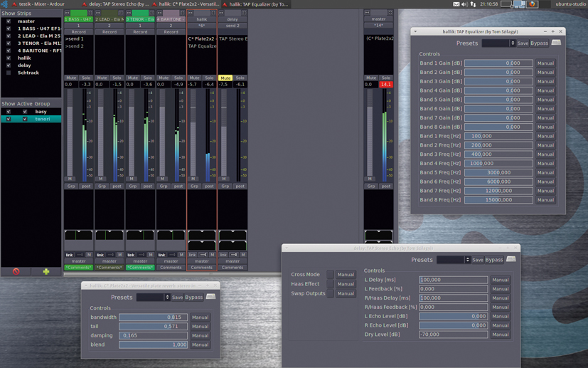
Task: Open the Presets combo in TAP Equalizer
Action: point(498,43)
